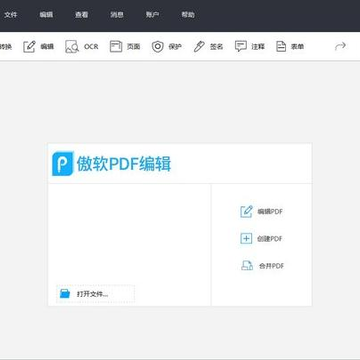Open the 消息 menu

[117, 15]
